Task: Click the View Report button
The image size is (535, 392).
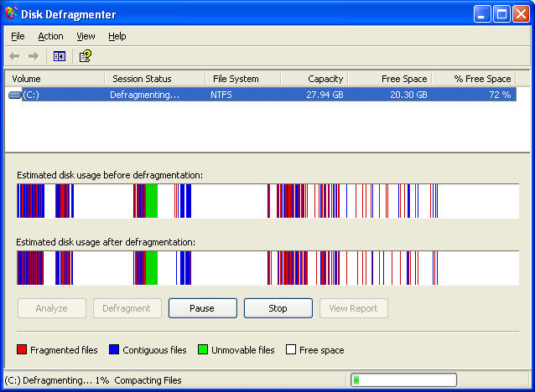Action: pyautogui.click(x=354, y=308)
